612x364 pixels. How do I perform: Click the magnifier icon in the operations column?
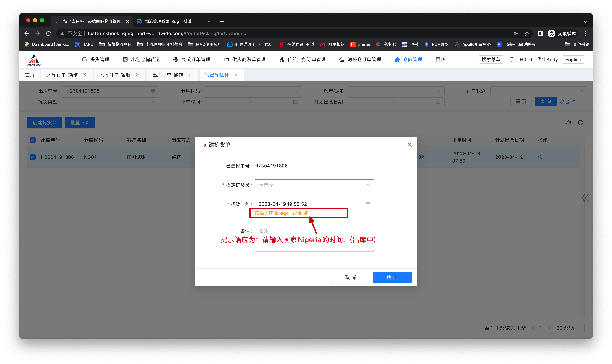coord(540,157)
